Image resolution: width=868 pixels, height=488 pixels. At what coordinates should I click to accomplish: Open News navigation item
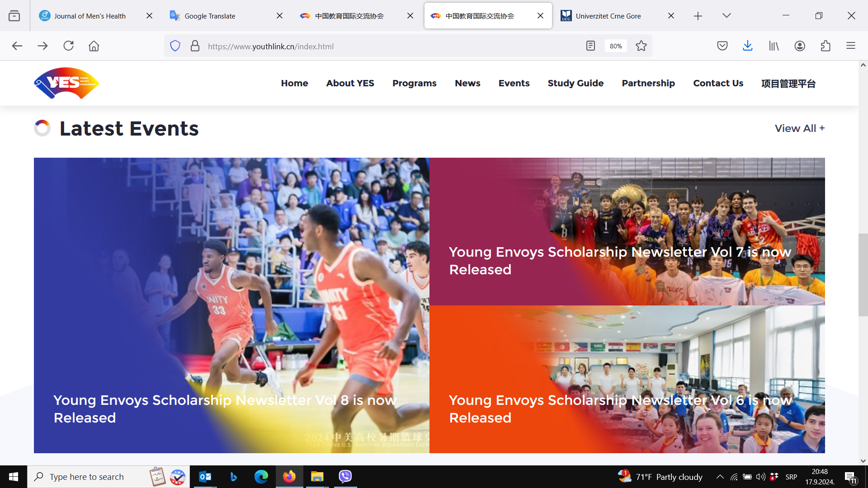pos(467,83)
